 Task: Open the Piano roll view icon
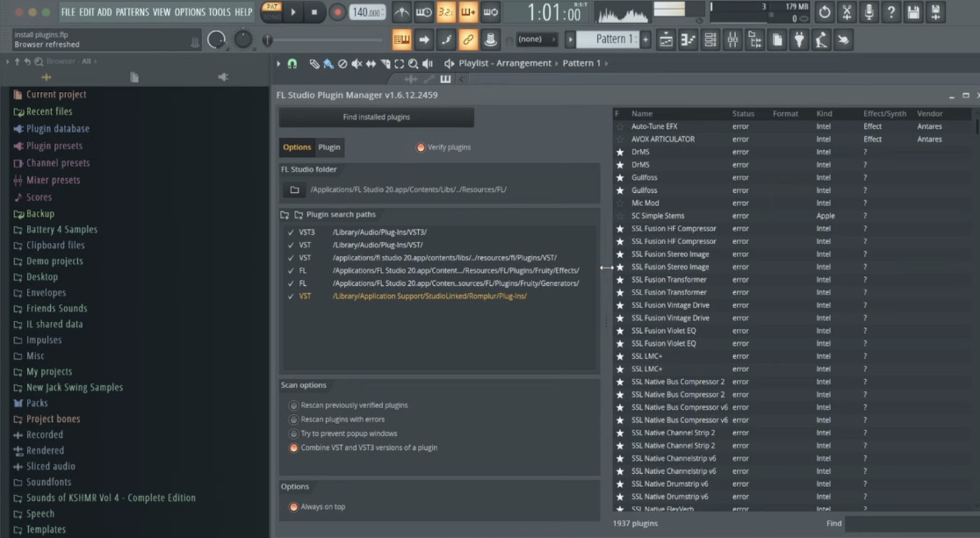point(688,40)
